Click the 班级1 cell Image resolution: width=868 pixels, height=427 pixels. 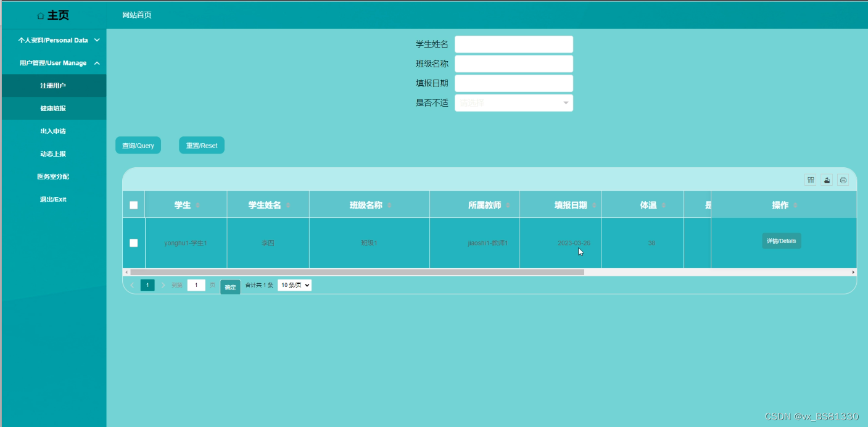369,243
